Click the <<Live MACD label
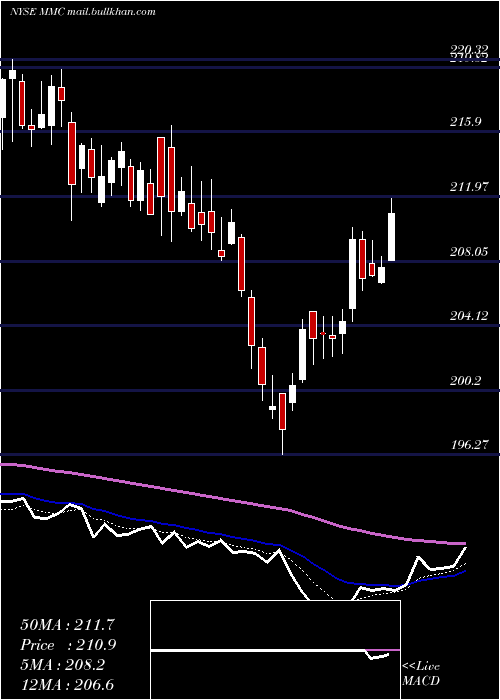The width and height of the screenshot is (500, 700). [421, 673]
